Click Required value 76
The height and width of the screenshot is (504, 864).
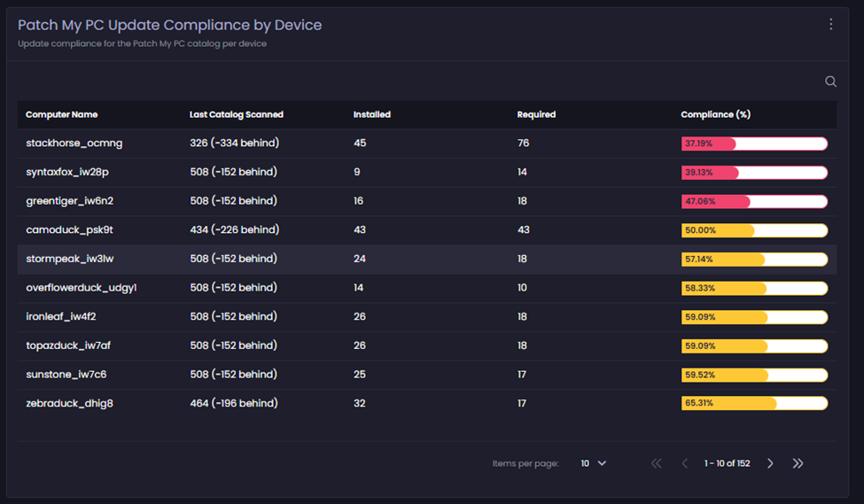tap(523, 143)
